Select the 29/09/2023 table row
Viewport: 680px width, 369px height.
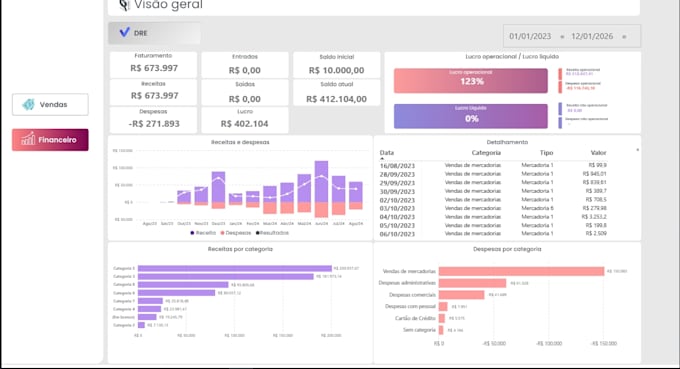(x=493, y=183)
